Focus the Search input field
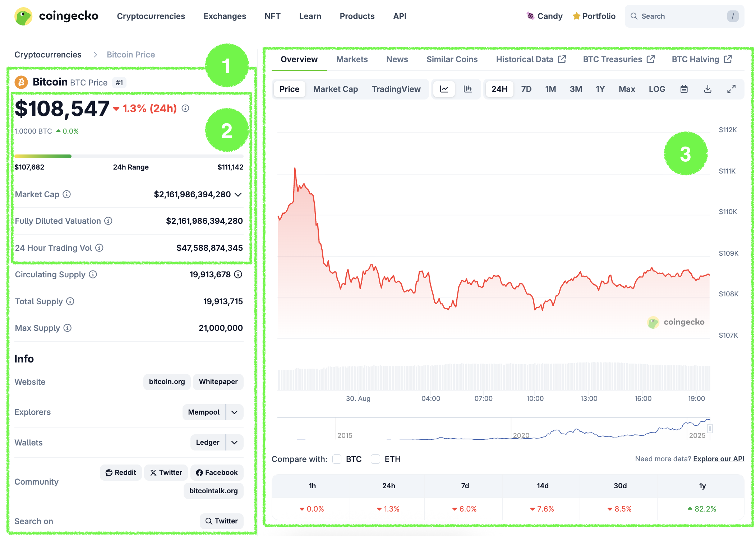The height and width of the screenshot is (536, 756). click(x=684, y=16)
